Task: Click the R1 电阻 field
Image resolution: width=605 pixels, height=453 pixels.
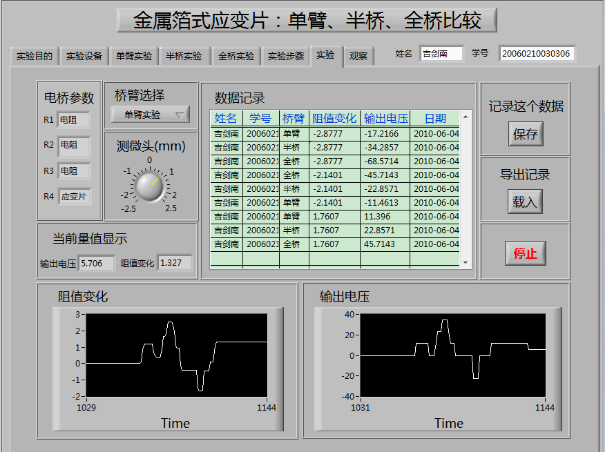Action: [x=74, y=120]
